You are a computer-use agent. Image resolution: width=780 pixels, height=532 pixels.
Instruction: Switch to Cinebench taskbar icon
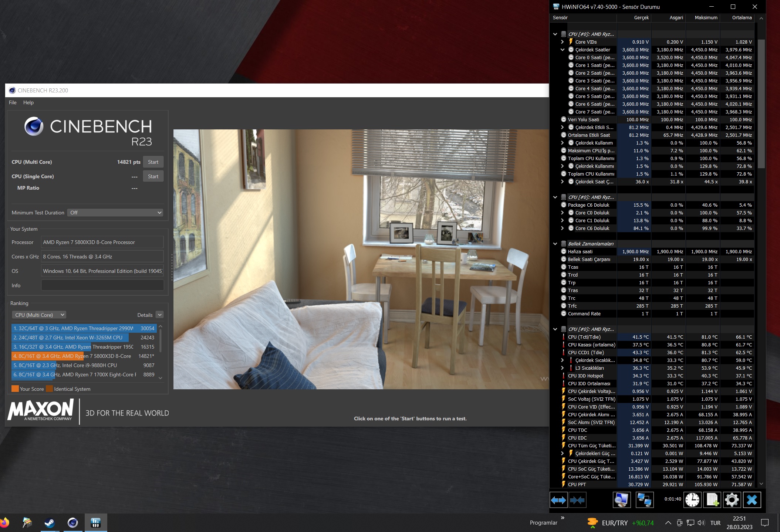click(x=72, y=523)
